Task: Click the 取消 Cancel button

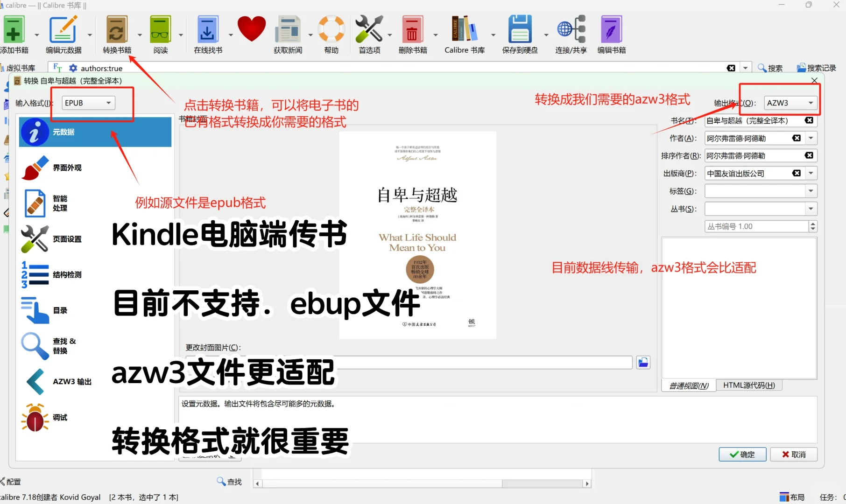Action: coord(794,455)
